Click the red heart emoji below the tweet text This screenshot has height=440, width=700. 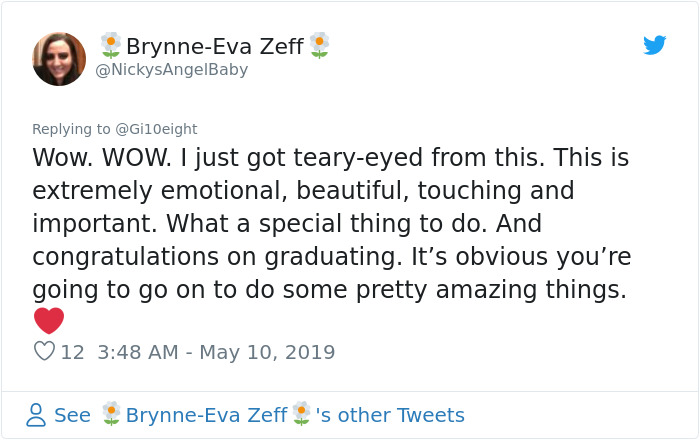[x=48, y=320]
